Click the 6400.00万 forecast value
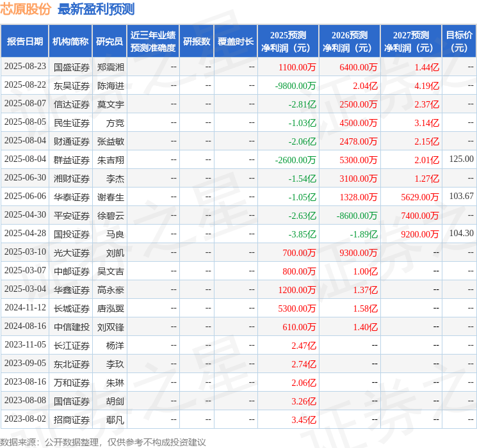The image size is (477, 448). 359,67
